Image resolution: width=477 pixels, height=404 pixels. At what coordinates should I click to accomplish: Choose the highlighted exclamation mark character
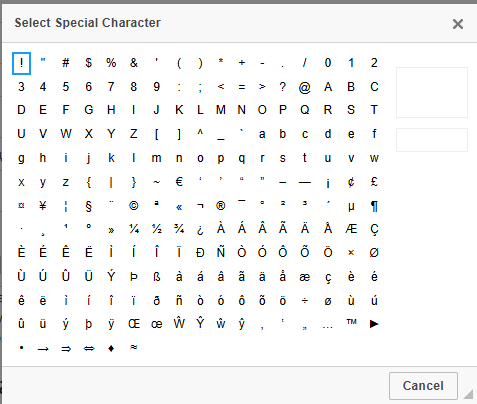21,63
